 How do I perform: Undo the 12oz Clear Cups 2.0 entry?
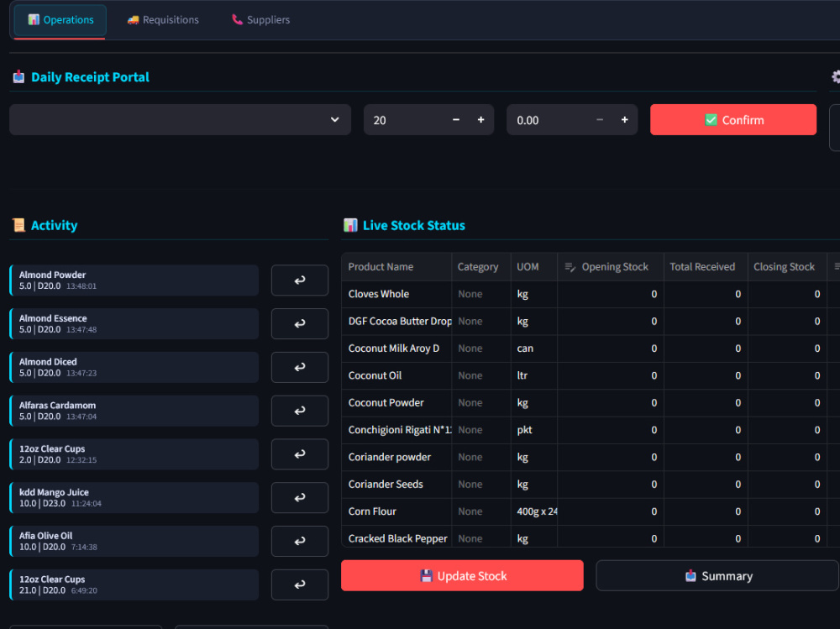pos(300,453)
